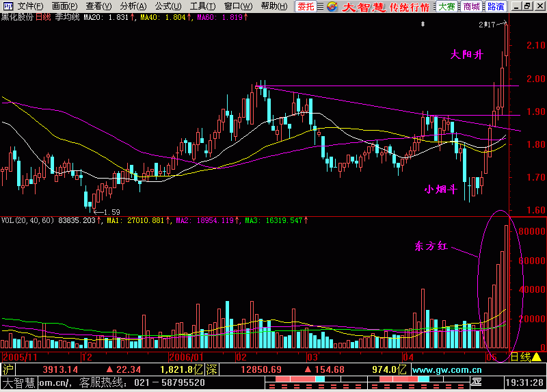Click the 路演 button
The width and height of the screenshot is (547, 392).
[x=496, y=6]
